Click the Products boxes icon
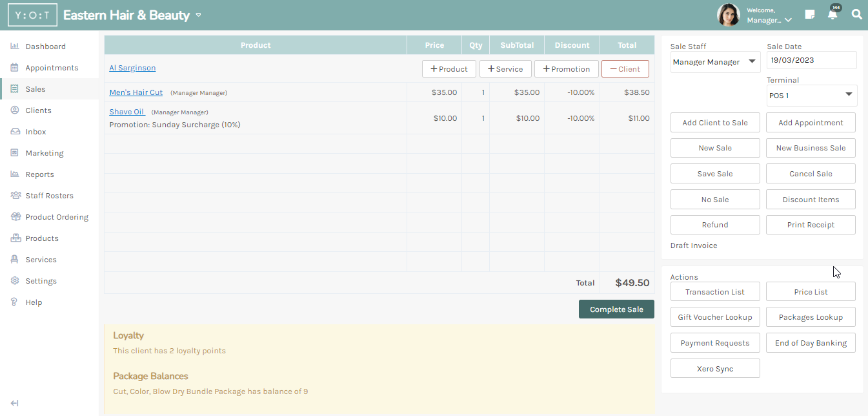The image size is (868, 416). 15,238
